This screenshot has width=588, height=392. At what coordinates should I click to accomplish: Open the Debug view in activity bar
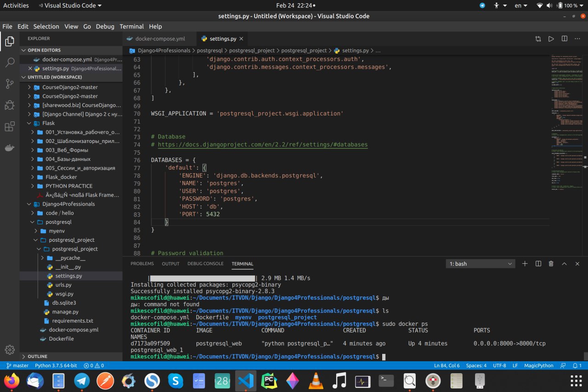pyautogui.click(x=10, y=105)
